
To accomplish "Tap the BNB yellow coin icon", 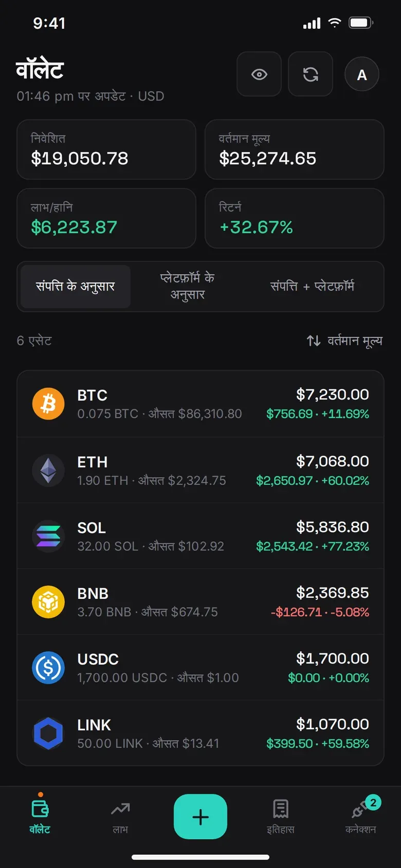I will tap(48, 601).
